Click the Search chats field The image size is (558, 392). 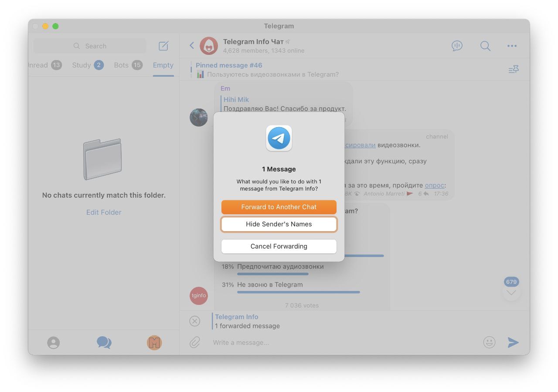90,46
